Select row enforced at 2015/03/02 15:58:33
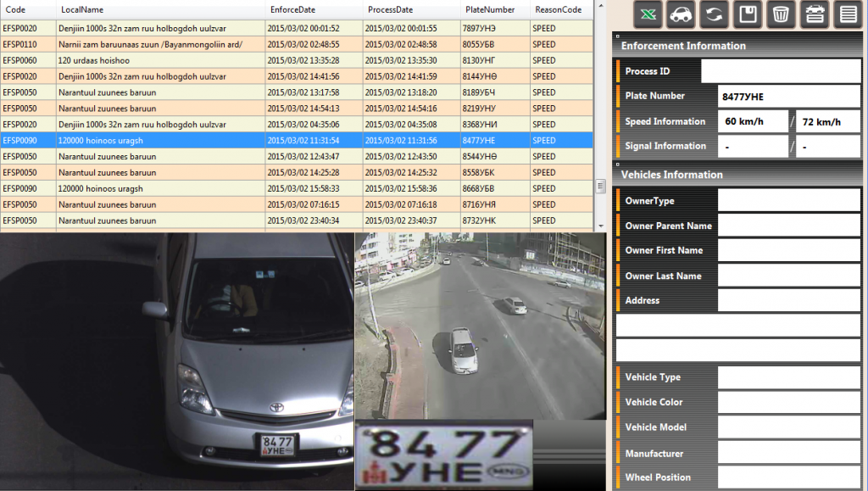This screenshot has height=491, width=868. point(303,188)
